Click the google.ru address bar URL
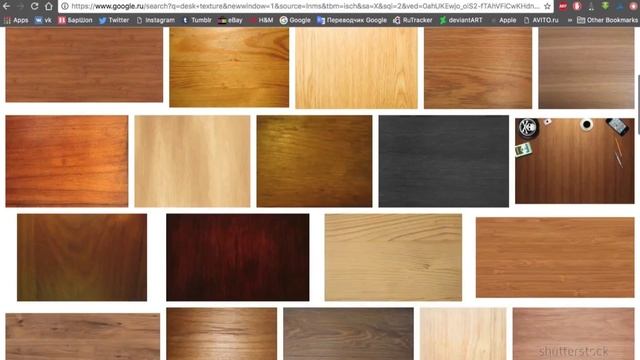 click(x=305, y=6)
